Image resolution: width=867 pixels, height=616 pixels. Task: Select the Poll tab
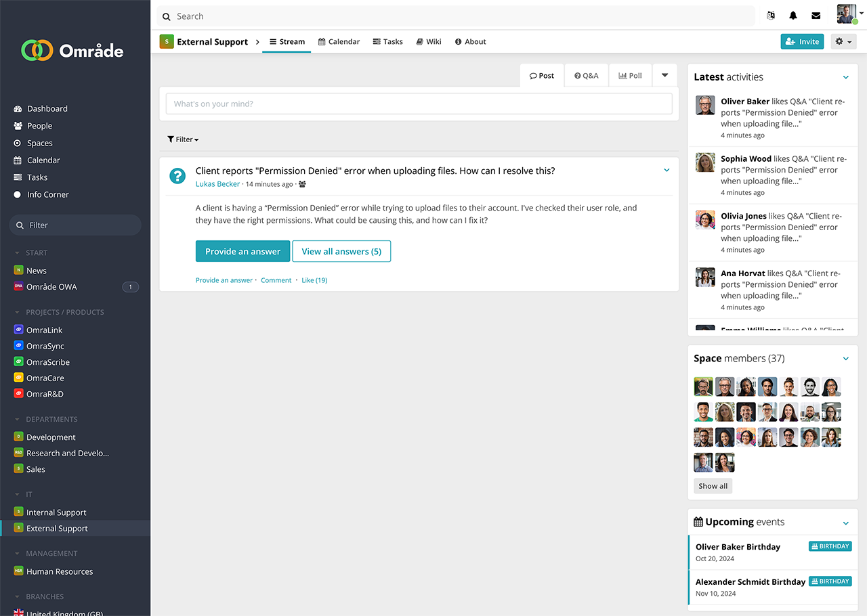click(630, 76)
